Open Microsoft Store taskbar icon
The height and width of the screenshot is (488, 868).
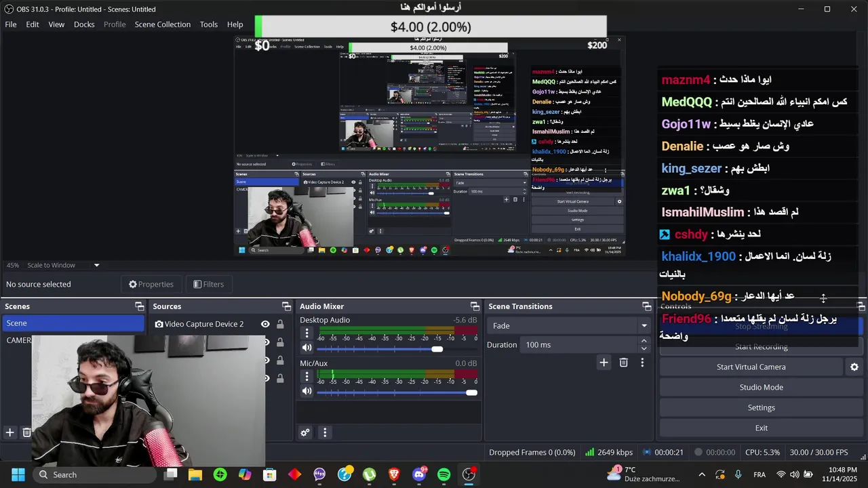pos(270,474)
